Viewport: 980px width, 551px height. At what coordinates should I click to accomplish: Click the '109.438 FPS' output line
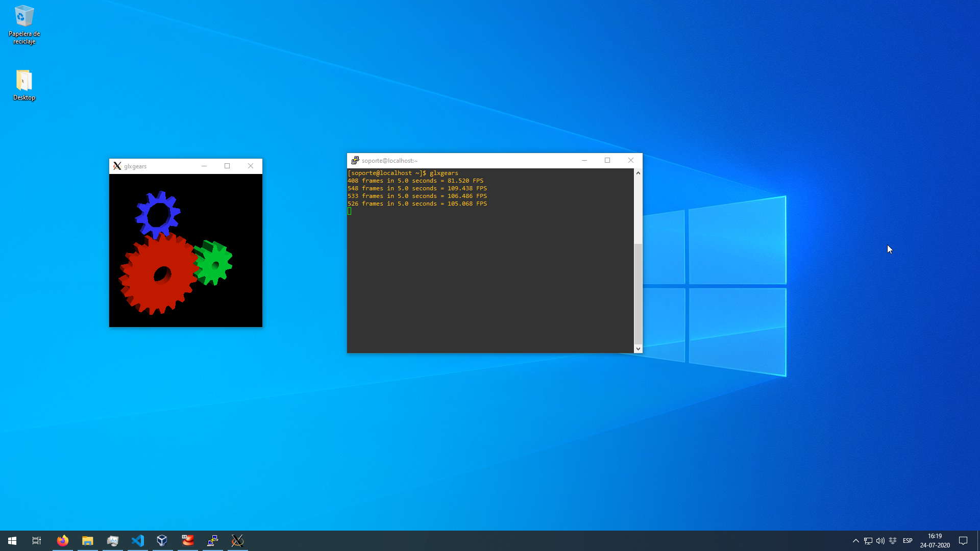point(417,188)
